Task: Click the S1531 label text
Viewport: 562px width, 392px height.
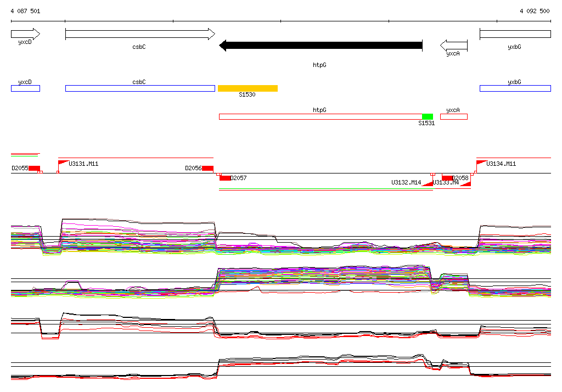Action: (x=426, y=123)
